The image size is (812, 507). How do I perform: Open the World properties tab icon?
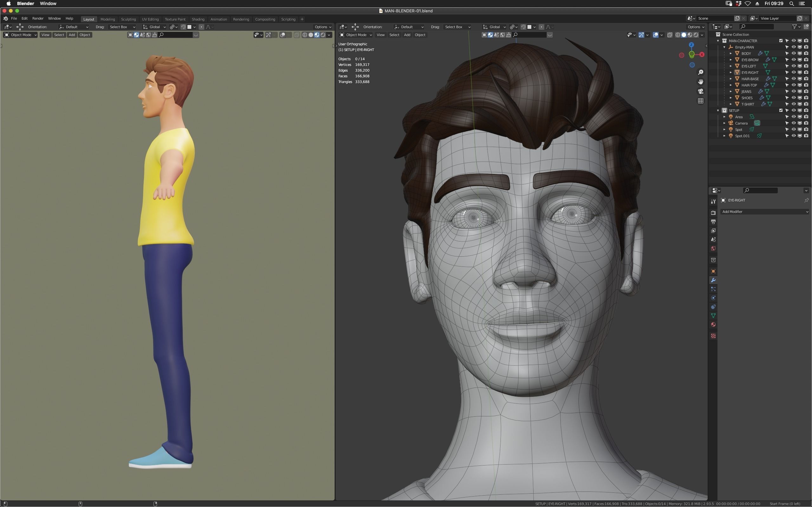pos(713,249)
